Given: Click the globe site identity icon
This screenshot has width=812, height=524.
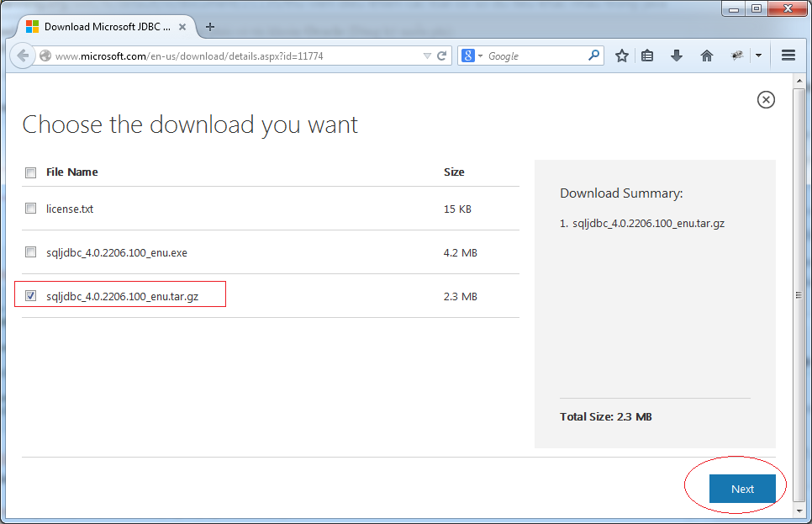Looking at the screenshot, I should 45,56.
